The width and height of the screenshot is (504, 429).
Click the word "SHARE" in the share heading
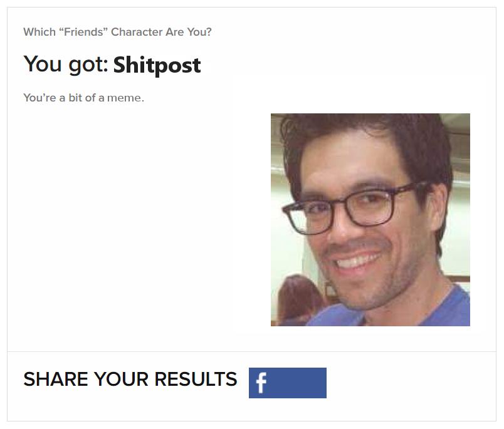pos(55,379)
